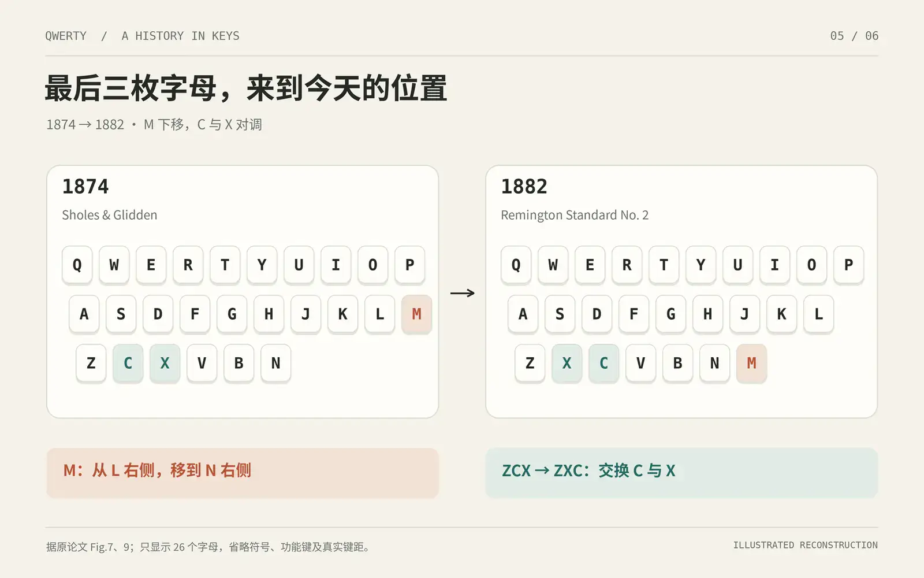Click the slide title '最后三枚字母，来到今天的位置'

(246, 88)
